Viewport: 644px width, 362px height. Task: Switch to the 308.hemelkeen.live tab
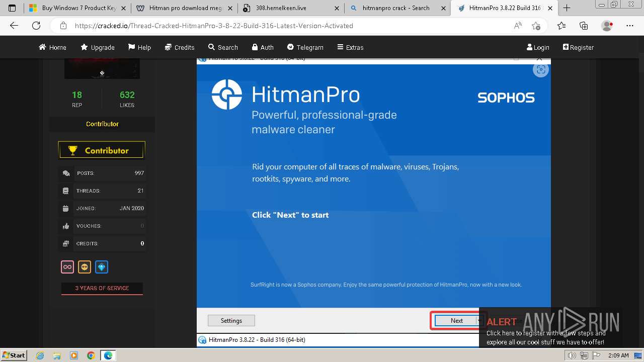[291, 8]
